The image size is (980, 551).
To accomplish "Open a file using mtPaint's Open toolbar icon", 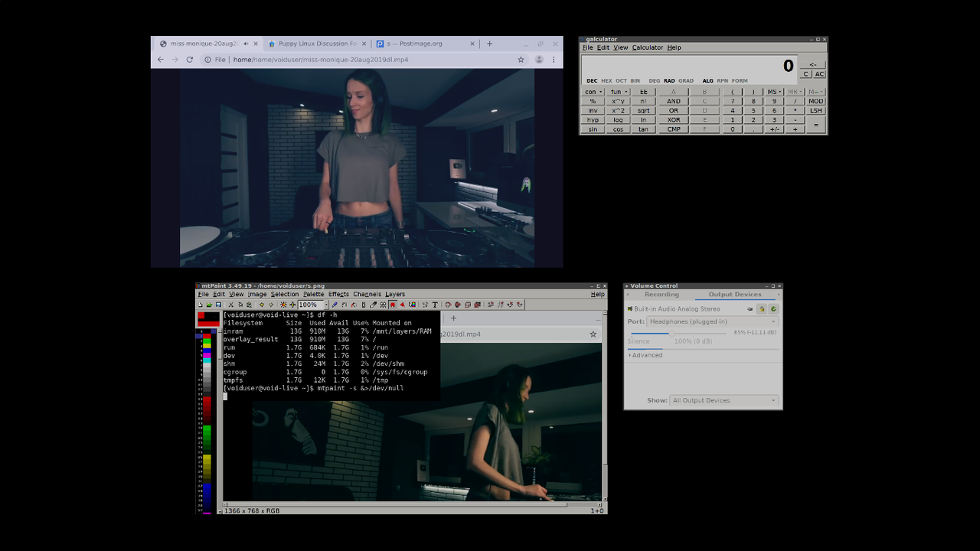I will tap(209, 304).
